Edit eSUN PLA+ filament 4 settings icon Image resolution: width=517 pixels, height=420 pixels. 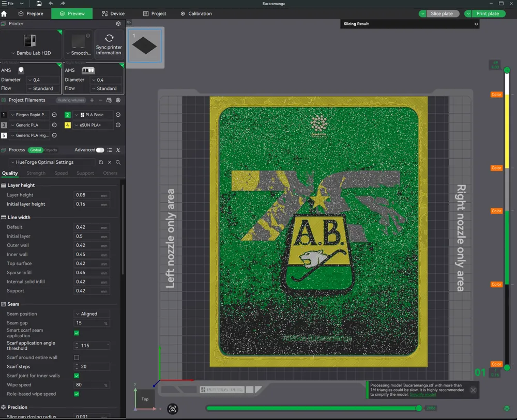pos(118,125)
